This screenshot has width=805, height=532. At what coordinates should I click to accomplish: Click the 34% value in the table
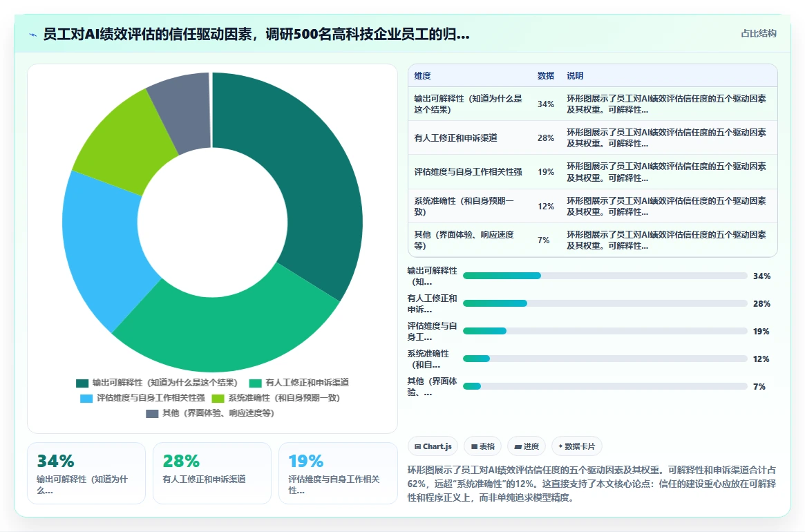546,104
